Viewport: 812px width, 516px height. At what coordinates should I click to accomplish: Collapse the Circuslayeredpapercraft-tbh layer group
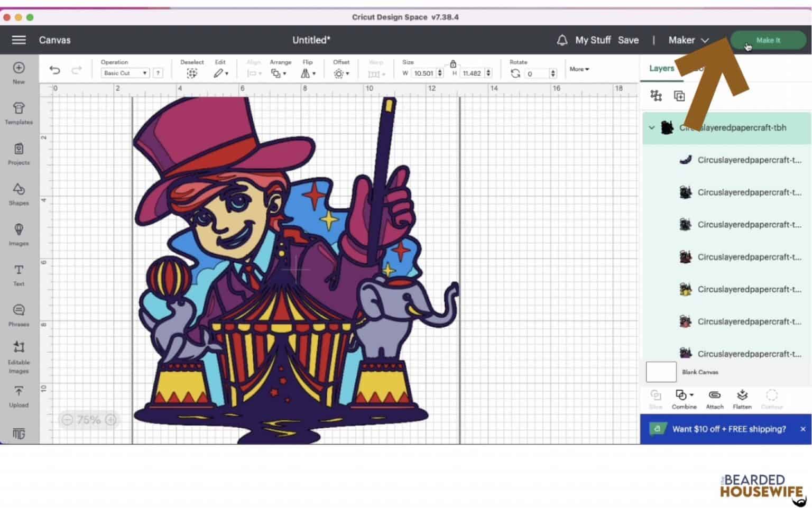tap(652, 128)
